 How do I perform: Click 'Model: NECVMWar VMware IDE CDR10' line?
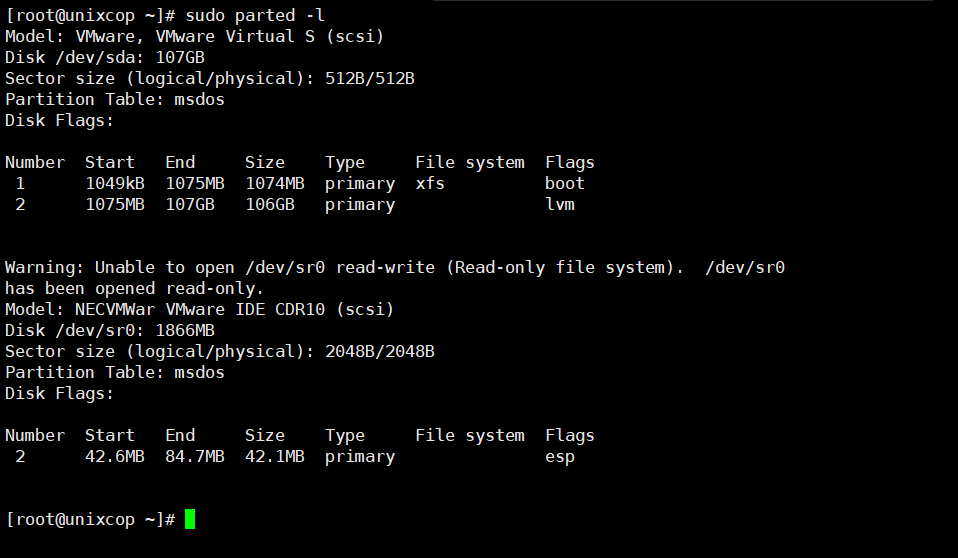(x=199, y=309)
